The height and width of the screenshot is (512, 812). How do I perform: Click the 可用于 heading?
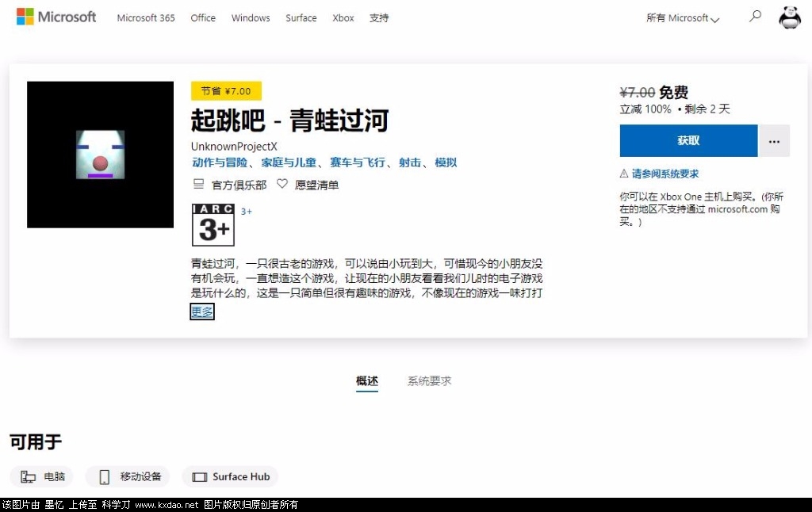pyautogui.click(x=36, y=442)
